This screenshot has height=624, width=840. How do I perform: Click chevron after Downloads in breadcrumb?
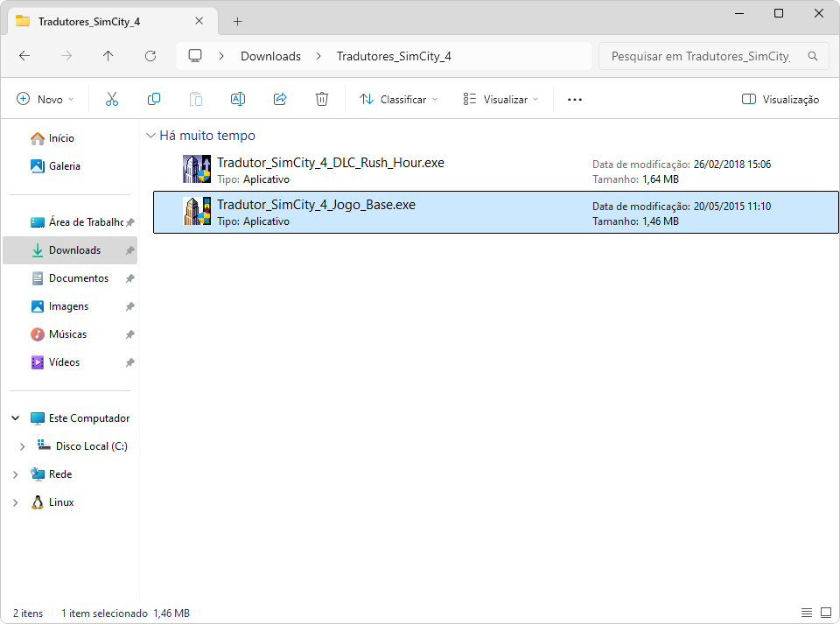click(318, 56)
